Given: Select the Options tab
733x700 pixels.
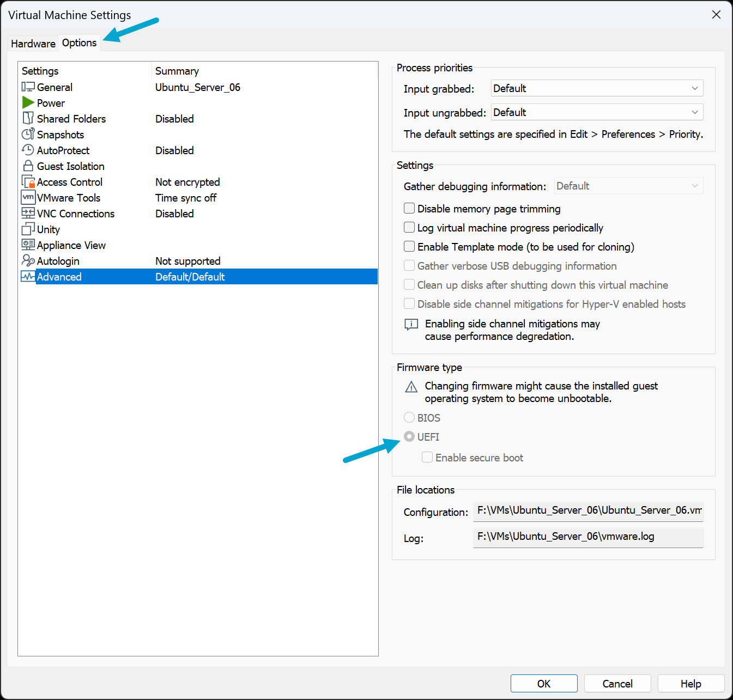Looking at the screenshot, I should tap(80, 43).
